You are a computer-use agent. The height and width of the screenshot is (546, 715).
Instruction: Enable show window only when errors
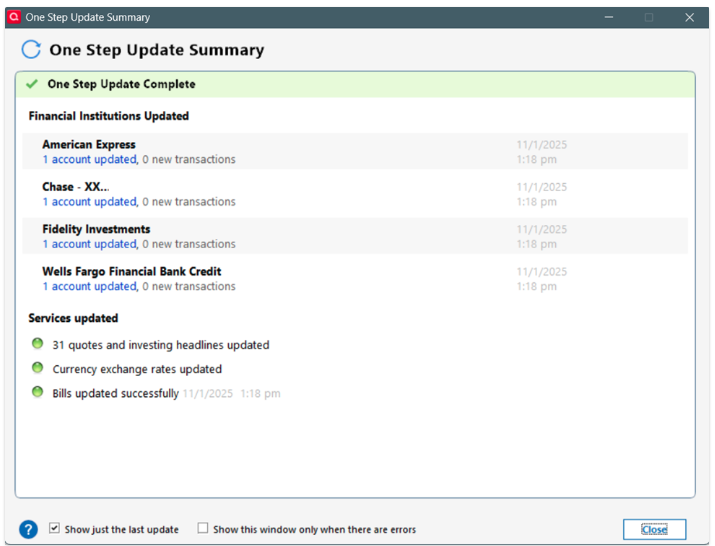click(203, 528)
